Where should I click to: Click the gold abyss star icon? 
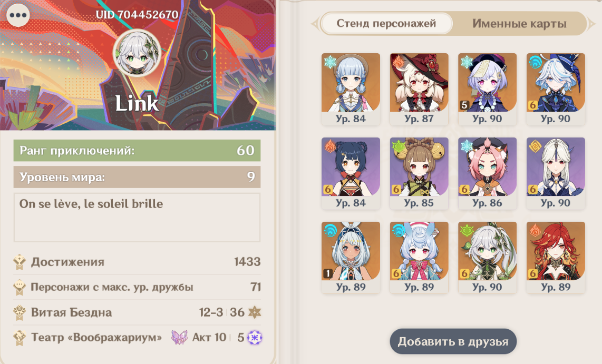254,312
